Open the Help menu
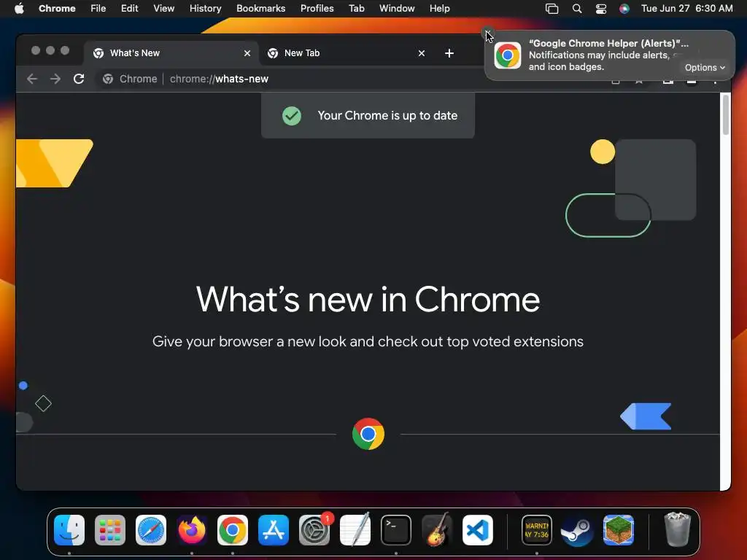747x560 pixels. coord(440,9)
